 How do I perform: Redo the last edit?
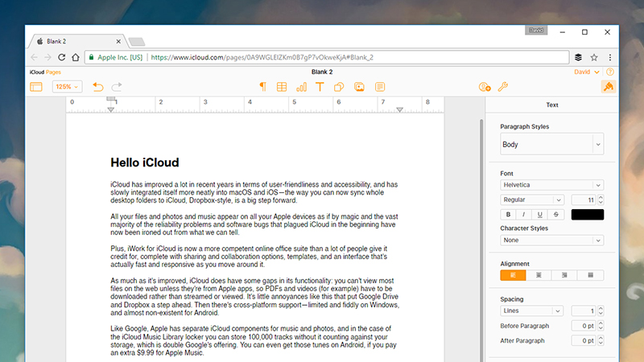click(x=117, y=87)
